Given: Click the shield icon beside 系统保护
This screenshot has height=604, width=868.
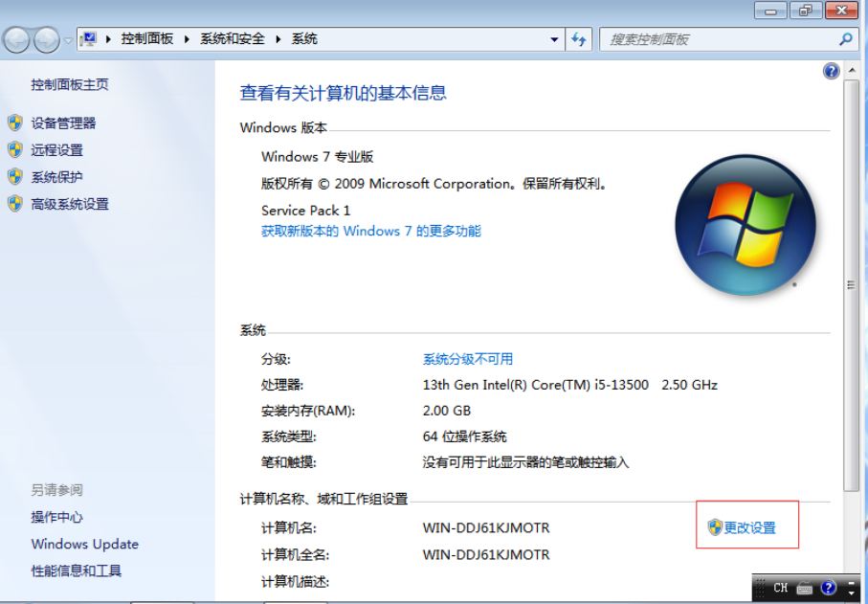Looking at the screenshot, I should tap(15, 176).
